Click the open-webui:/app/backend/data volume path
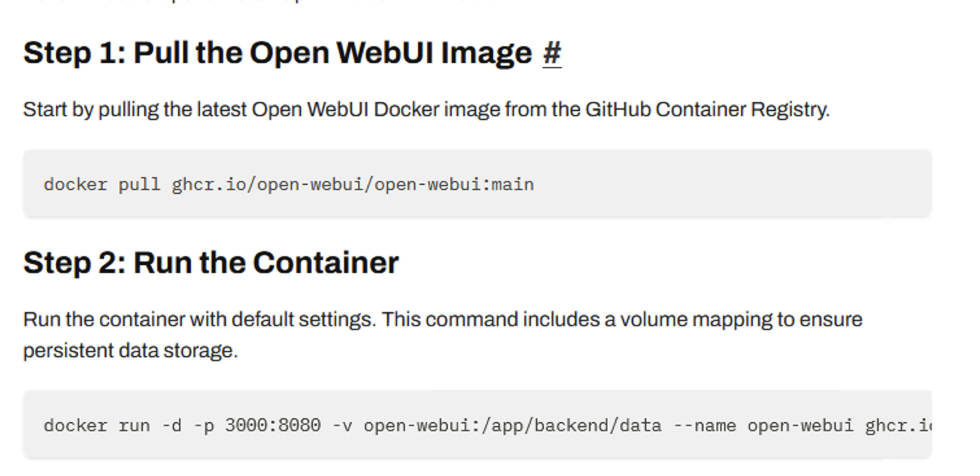This screenshot has height=476, width=980. 512,426
